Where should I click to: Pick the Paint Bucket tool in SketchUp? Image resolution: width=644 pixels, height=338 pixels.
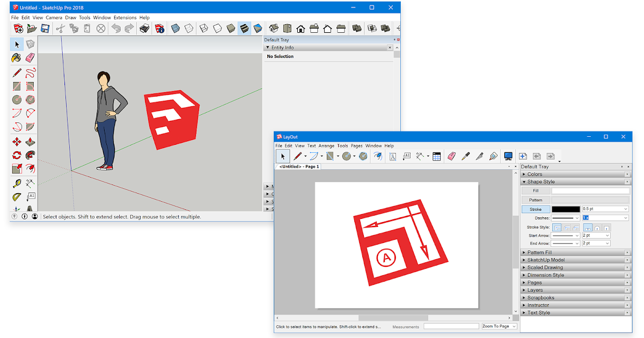click(17, 58)
